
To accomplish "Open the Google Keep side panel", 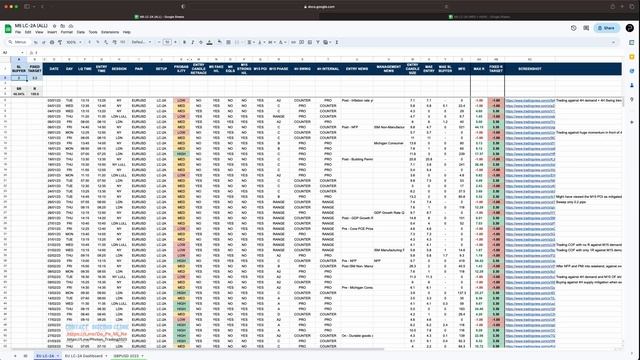I will coord(632,56).
